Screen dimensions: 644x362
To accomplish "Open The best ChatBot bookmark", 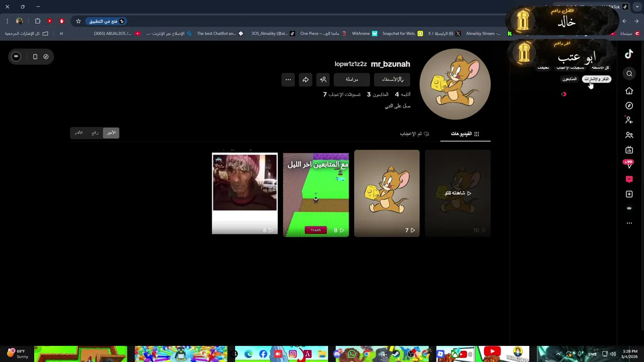I will 220,34.
